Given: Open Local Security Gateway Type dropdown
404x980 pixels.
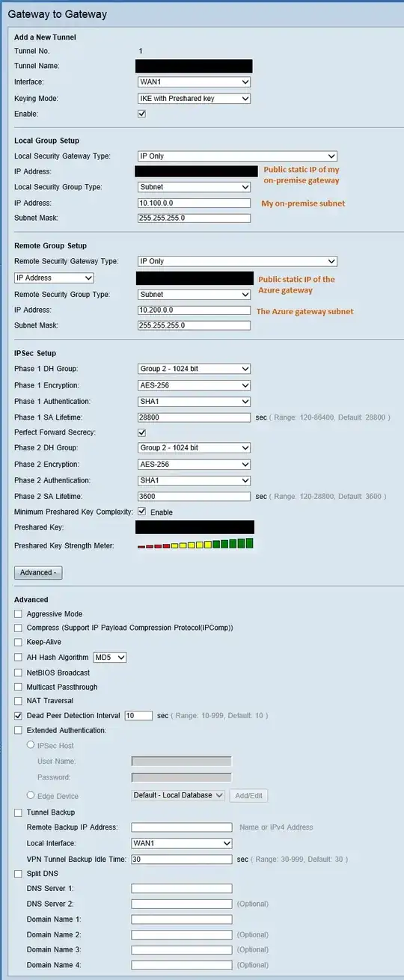Looking at the screenshot, I should [237, 156].
